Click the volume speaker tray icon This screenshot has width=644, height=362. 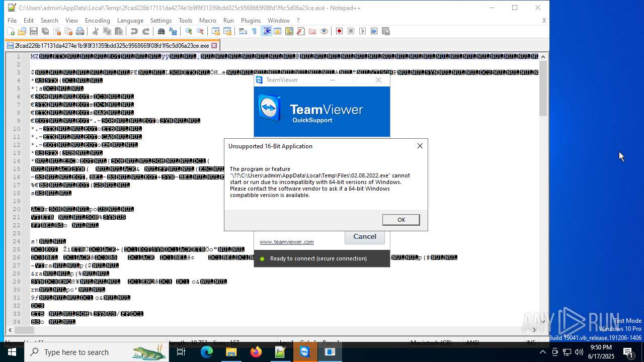click(579, 352)
